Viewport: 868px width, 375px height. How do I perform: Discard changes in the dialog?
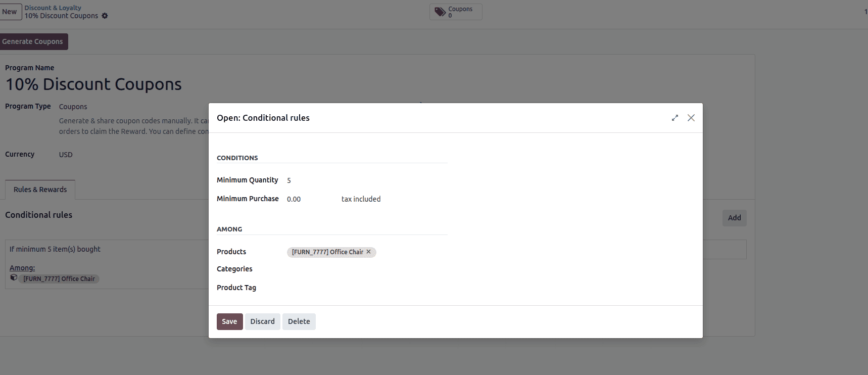click(x=263, y=321)
